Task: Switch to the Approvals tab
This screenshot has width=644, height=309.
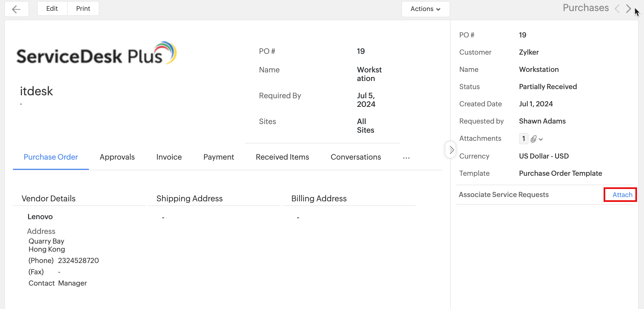Action: (117, 157)
